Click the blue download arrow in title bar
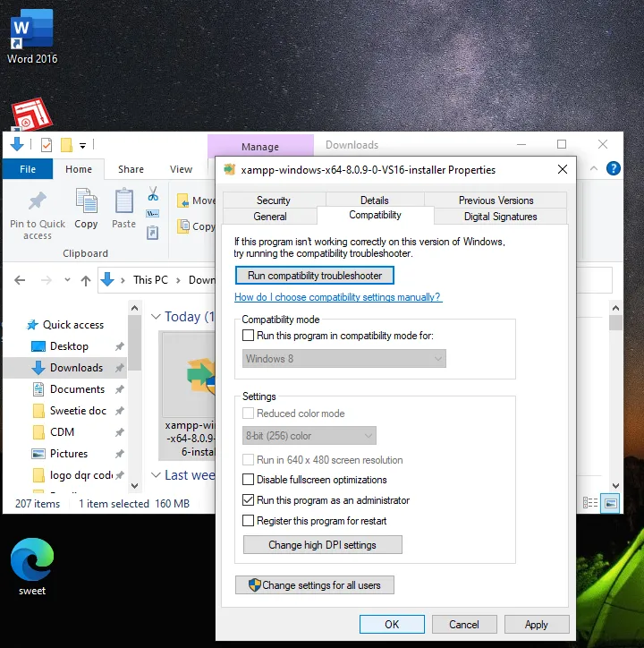Image resolution: width=644 pixels, height=648 pixels. coord(17,144)
